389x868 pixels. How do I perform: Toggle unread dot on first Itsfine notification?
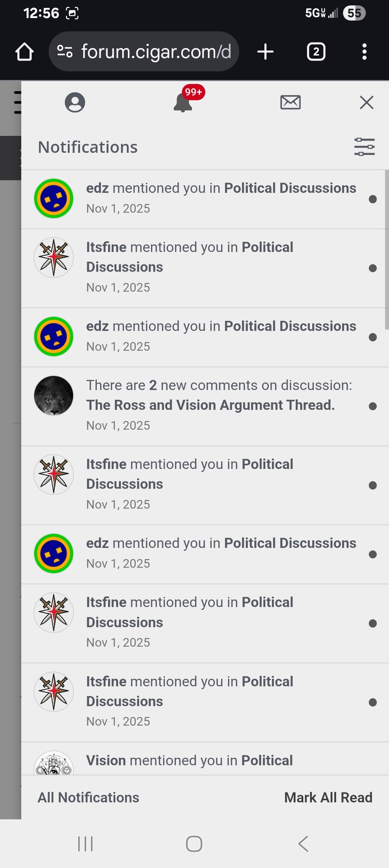373,268
